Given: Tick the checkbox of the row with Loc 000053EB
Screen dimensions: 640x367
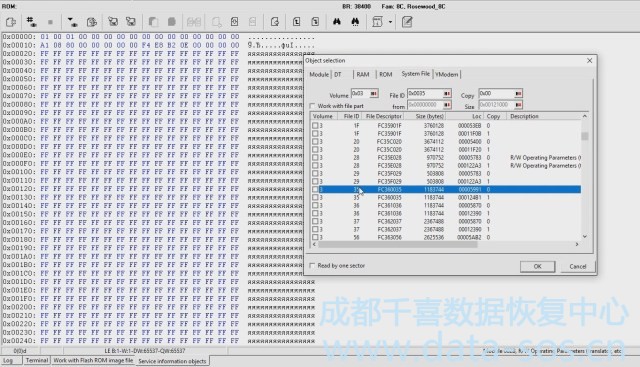Looking at the screenshot, I should [x=315, y=126].
